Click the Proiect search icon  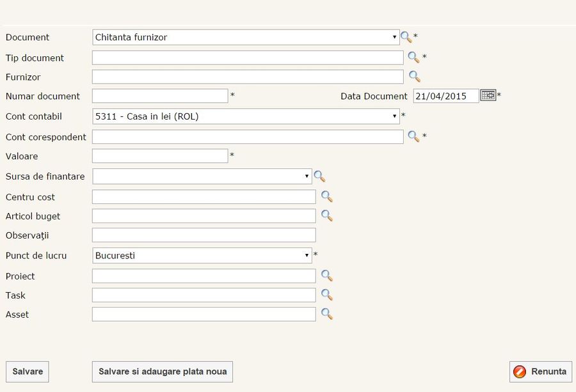tap(326, 276)
